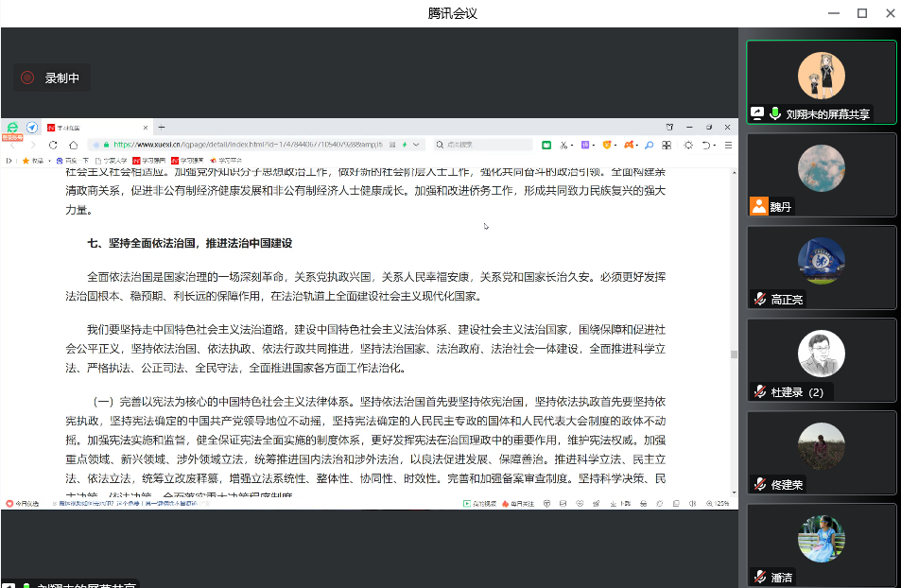The width and height of the screenshot is (901, 588).
Task: Click the xuexi.cn URL address bar
Action: (247, 145)
